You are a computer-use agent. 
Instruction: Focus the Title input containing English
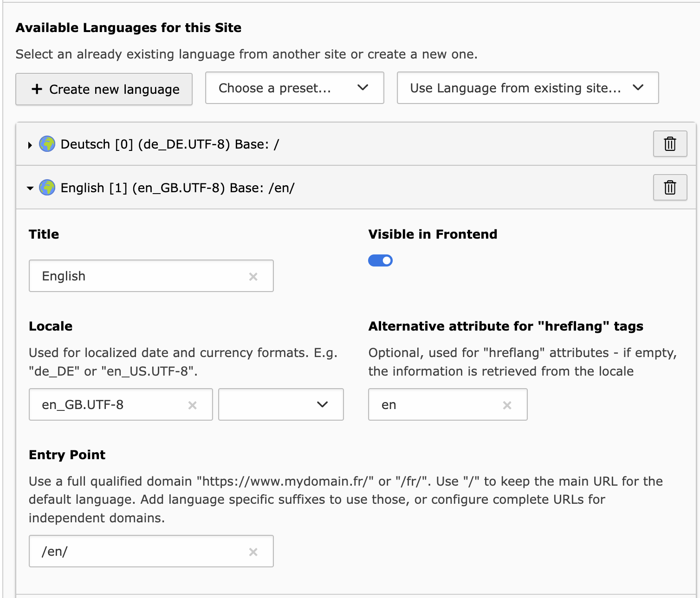click(x=139, y=276)
